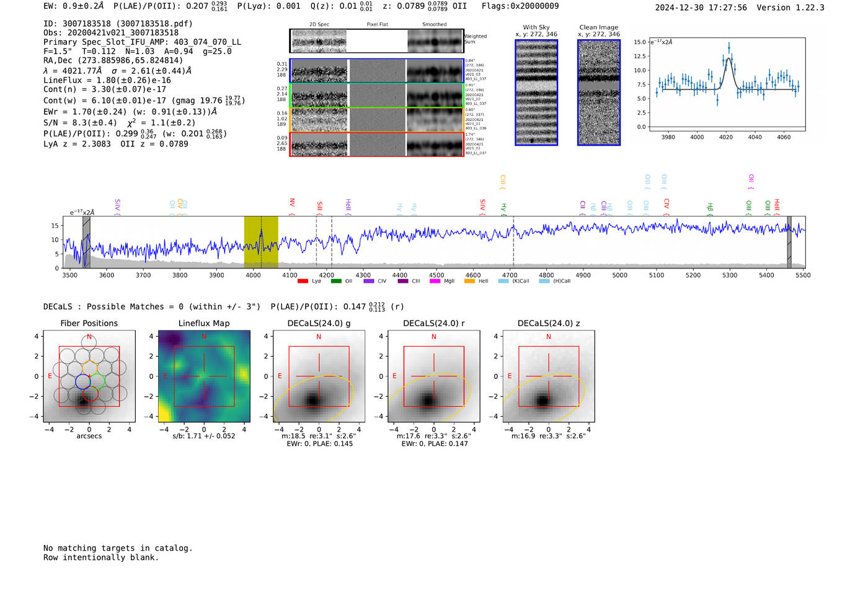This screenshot has height=591, width=868.
Task: Click the green fiber circle in Fiber Positions
Action: click(x=97, y=381)
